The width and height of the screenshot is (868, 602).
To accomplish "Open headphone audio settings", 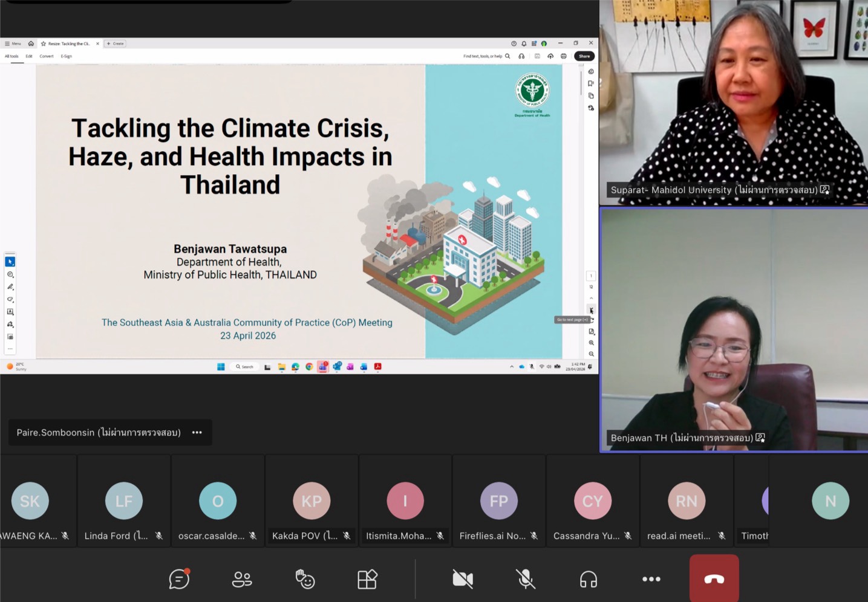I will tap(588, 579).
